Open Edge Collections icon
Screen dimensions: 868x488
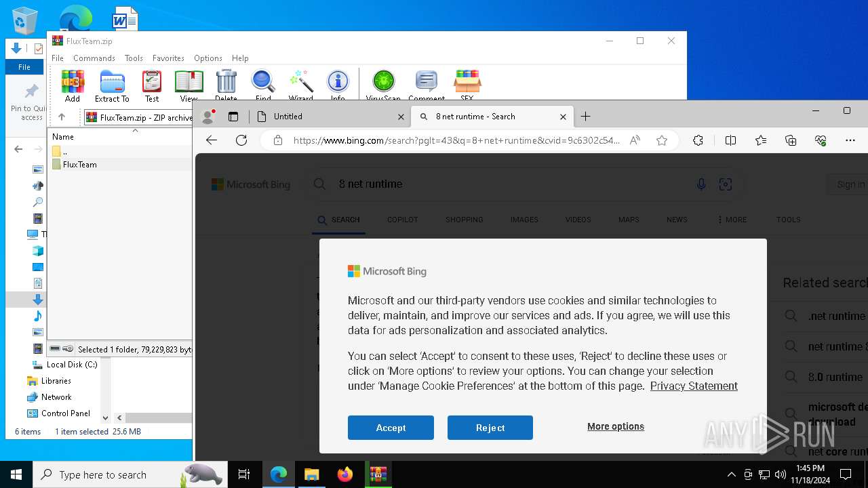(x=791, y=140)
